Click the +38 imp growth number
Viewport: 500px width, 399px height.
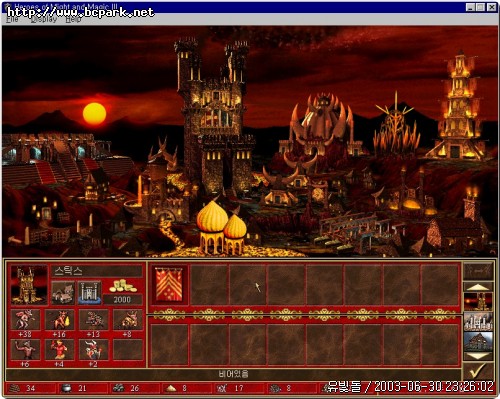coord(25,334)
